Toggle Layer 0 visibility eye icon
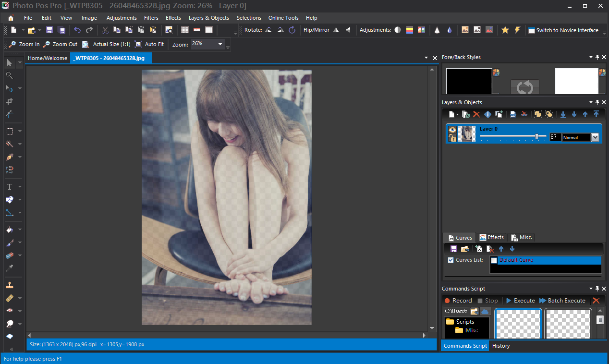 452,129
